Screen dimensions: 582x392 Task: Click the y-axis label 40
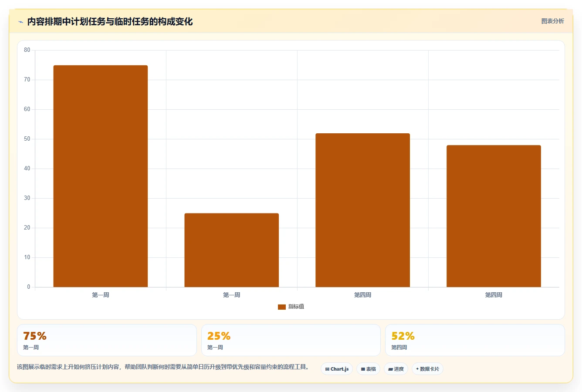(27, 169)
